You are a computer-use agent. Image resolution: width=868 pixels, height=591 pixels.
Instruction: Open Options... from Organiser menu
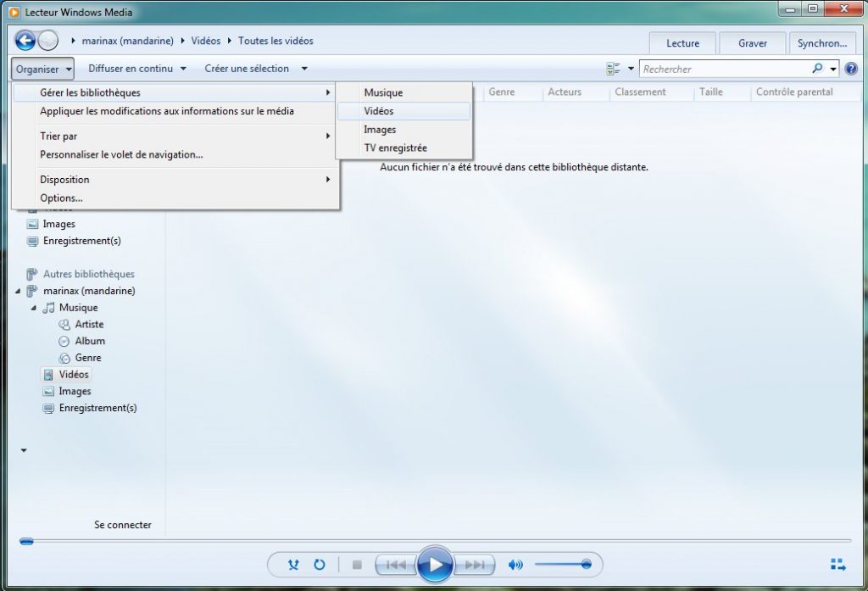[x=173, y=198]
